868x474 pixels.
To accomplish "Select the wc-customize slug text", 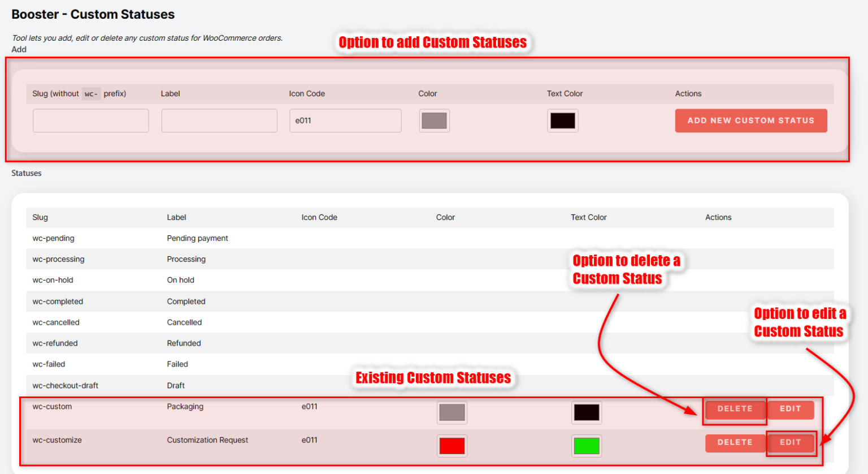I will coord(57,440).
